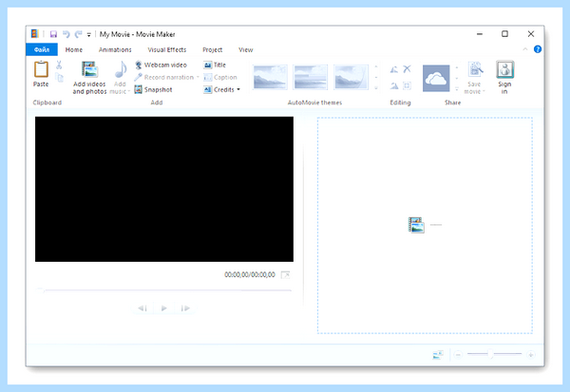Add a Caption
The width and height of the screenshot is (570, 392).
(220, 78)
